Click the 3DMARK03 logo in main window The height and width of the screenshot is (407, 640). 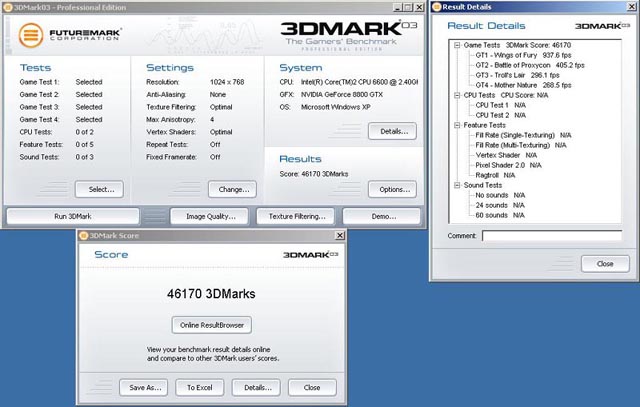349,29
